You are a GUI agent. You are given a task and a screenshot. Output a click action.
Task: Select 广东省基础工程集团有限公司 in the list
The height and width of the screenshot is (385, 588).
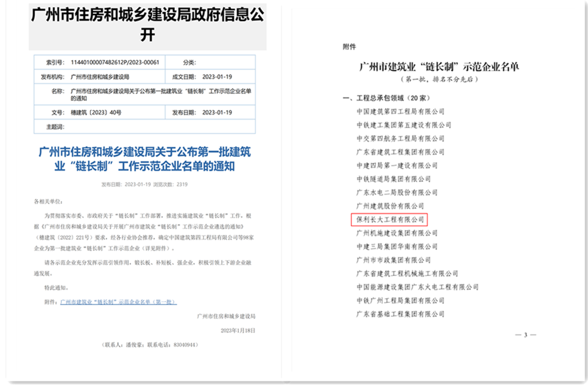400,314
